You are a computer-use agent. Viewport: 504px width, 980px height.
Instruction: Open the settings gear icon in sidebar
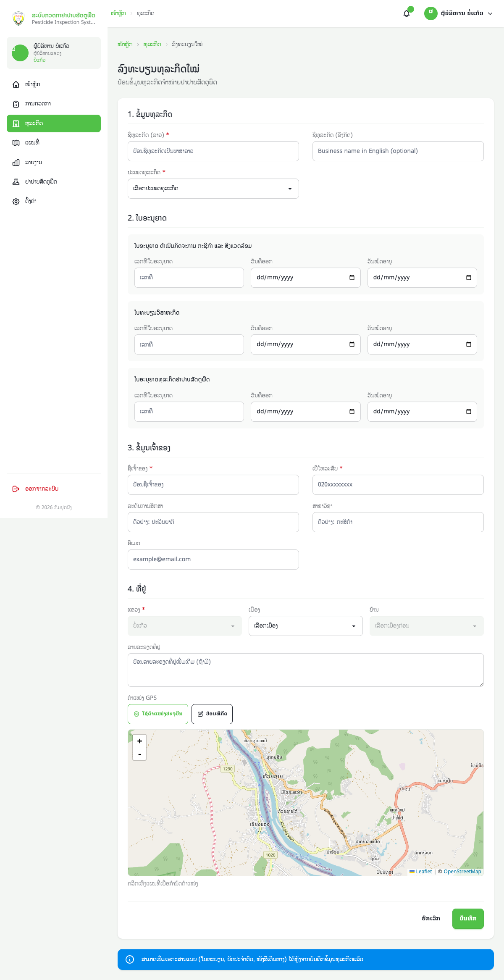[x=16, y=202]
